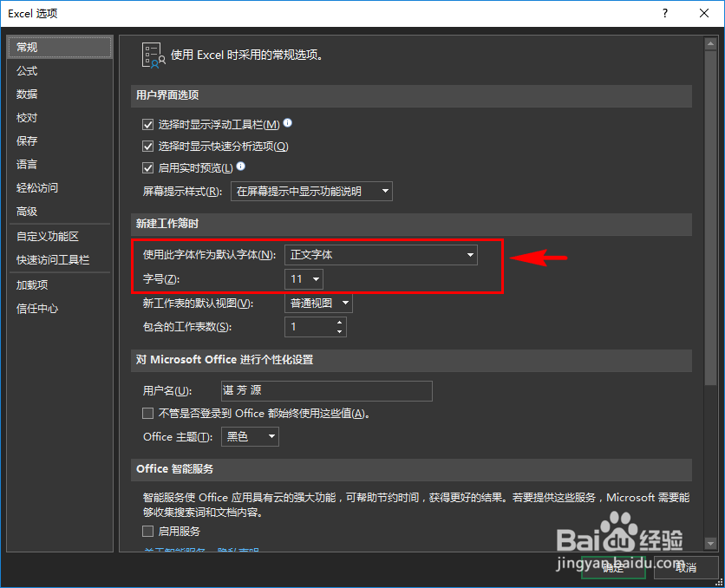Click the Help question mark in the title bar
This screenshot has height=588, width=725.
point(664,13)
